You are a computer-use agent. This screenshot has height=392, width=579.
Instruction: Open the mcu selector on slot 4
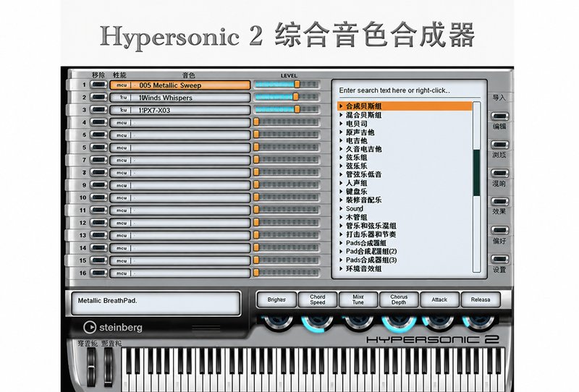coord(122,123)
